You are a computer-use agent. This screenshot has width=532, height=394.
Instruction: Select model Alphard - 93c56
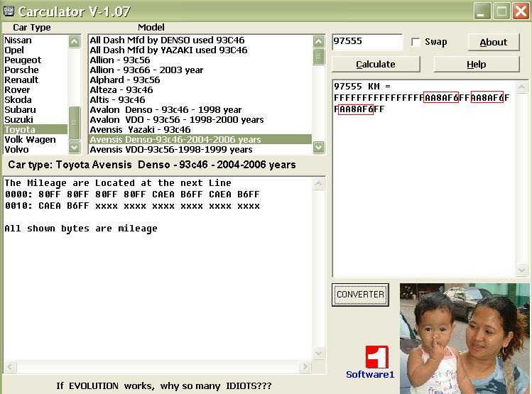pyautogui.click(x=200, y=80)
